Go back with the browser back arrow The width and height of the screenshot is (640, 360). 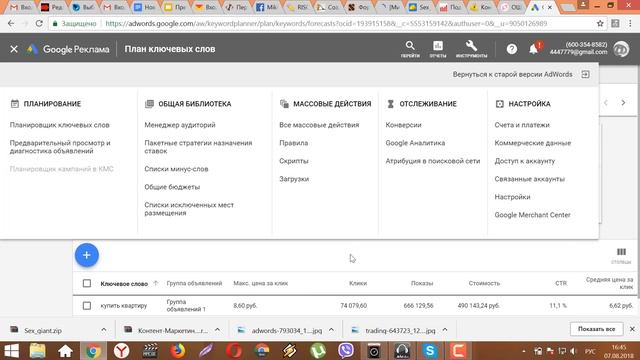11,24
